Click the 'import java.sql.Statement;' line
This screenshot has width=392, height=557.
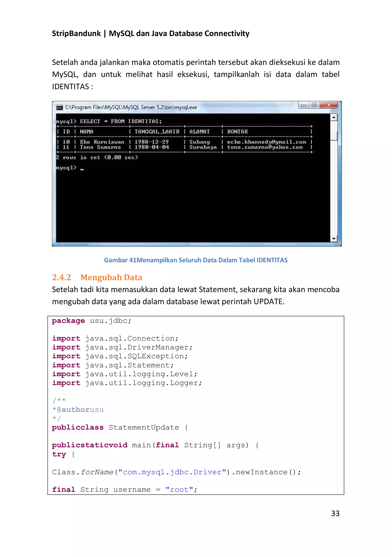coord(113,365)
